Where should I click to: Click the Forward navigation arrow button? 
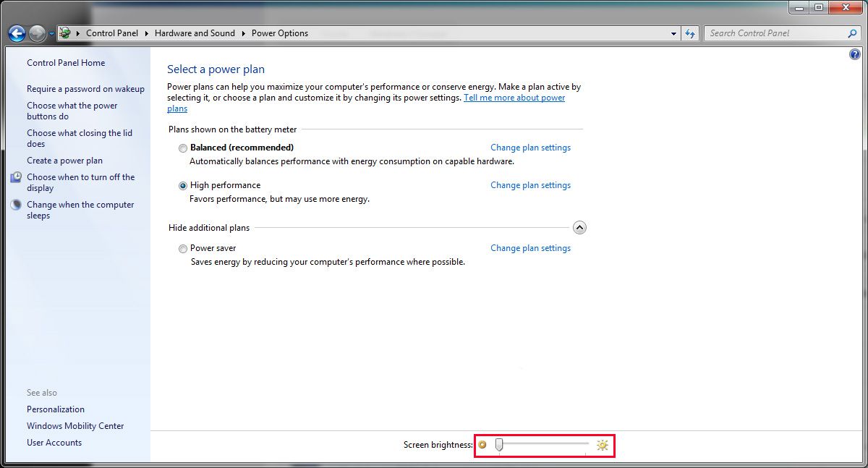click(x=38, y=33)
